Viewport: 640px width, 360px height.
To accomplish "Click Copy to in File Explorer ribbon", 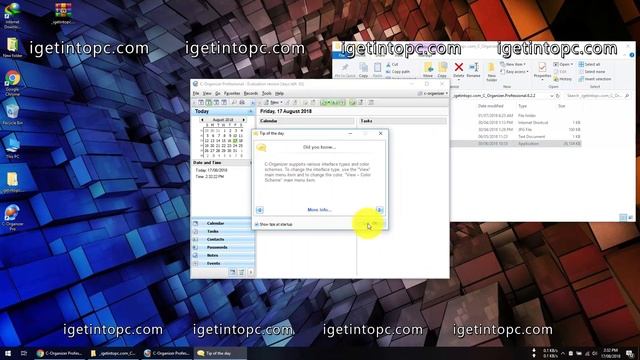I will point(442,70).
